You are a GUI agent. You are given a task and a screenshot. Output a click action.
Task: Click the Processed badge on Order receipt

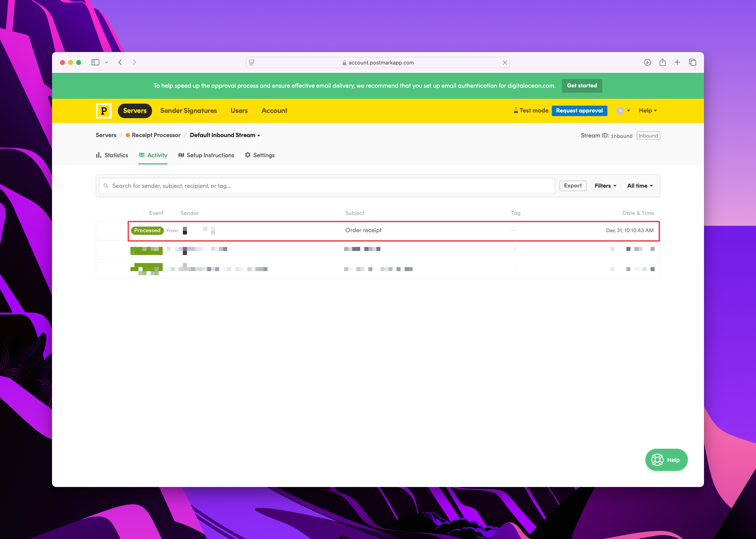point(147,230)
